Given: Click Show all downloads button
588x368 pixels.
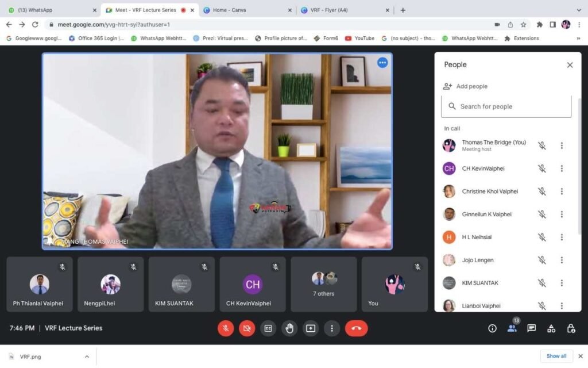Looking at the screenshot, I should point(556,356).
